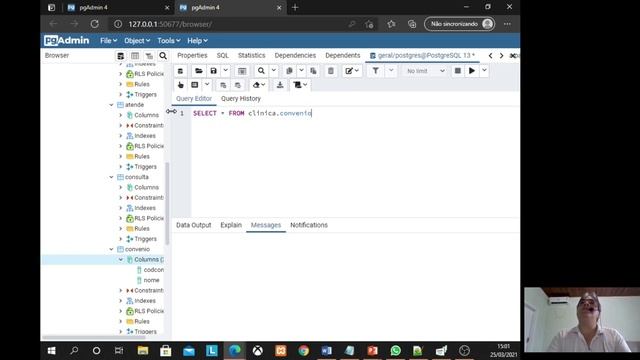Viewport: 640px width, 360px height.
Task: Open the filter options dropdown arrow
Action: coord(391,71)
